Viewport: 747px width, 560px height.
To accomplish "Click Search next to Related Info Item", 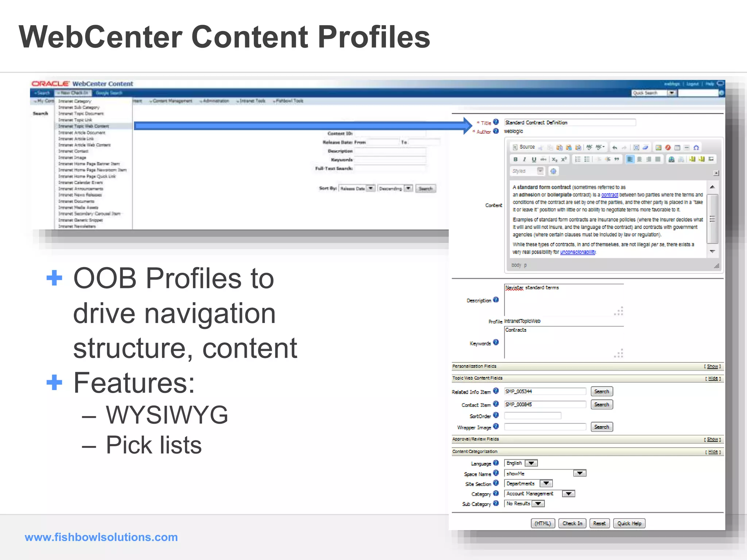I will [x=601, y=391].
